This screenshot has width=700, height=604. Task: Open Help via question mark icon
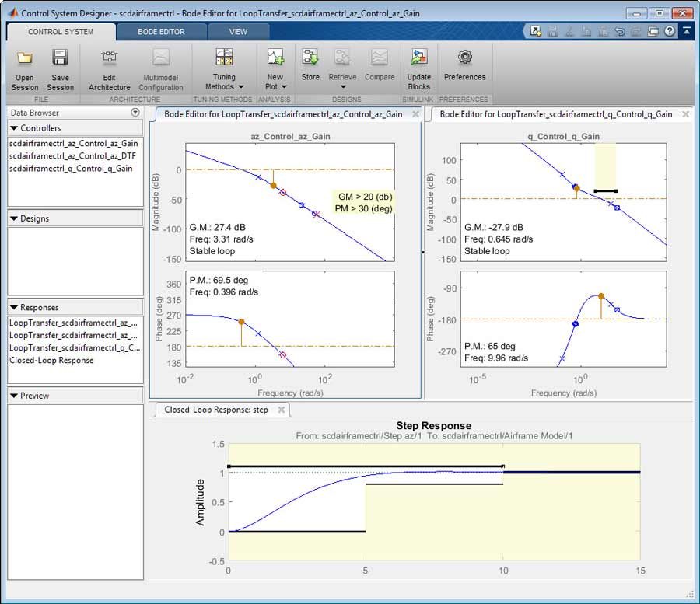[669, 31]
